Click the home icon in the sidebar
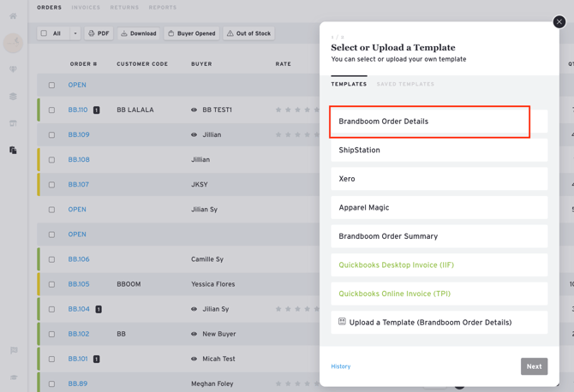 click(x=13, y=15)
